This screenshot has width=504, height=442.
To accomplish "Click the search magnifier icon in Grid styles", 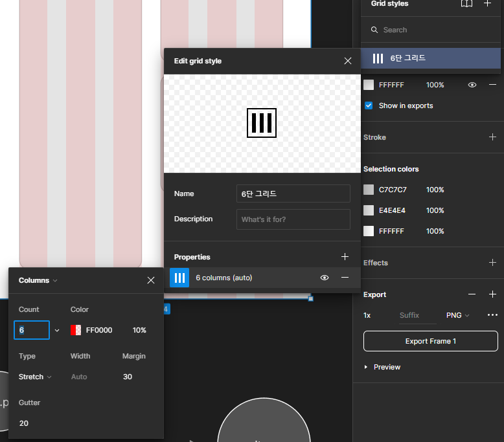I will point(374,30).
